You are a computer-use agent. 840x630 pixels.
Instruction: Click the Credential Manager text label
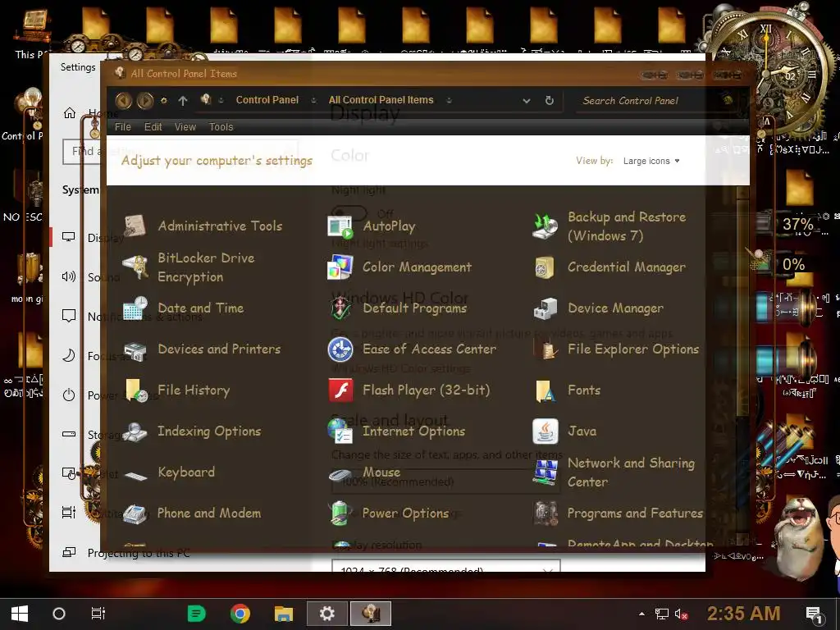[626, 267]
